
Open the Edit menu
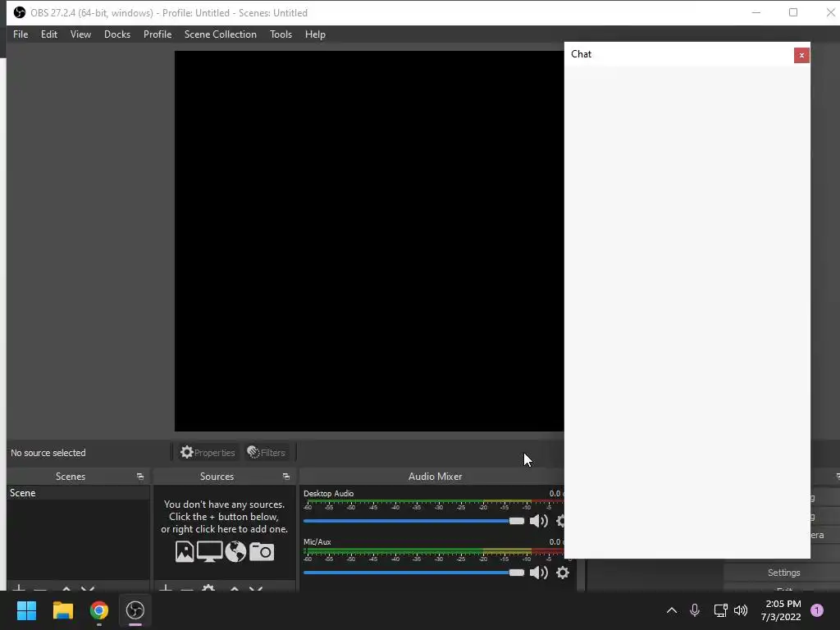[48, 34]
